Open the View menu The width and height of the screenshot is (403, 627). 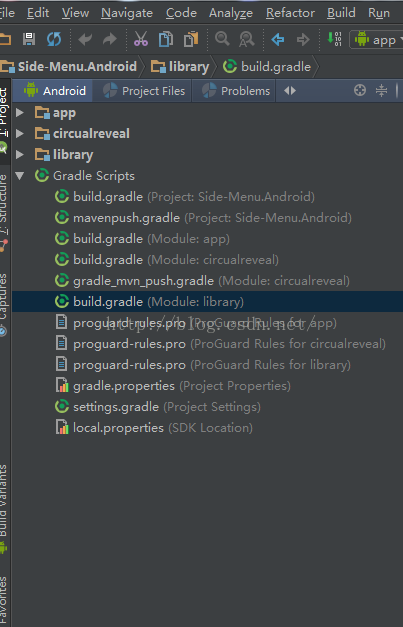75,13
